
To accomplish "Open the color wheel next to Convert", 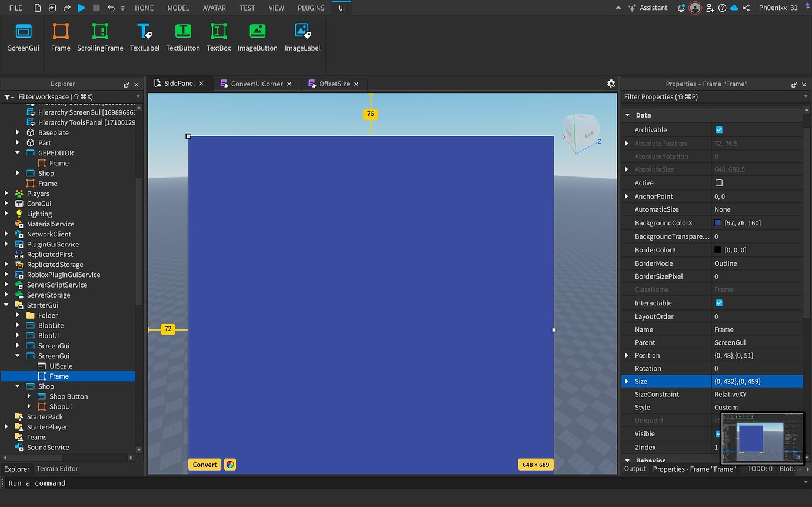I will click(230, 465).
